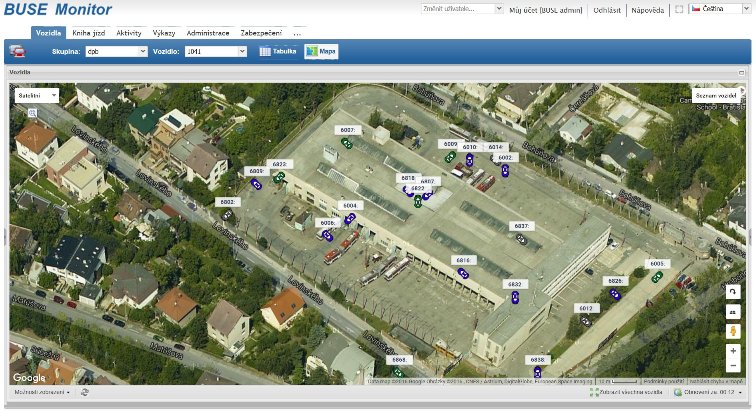Viewport: 756px width, 411px height.
Task: Switch to the Výkazy tab
Action: [x=164, y=33]
